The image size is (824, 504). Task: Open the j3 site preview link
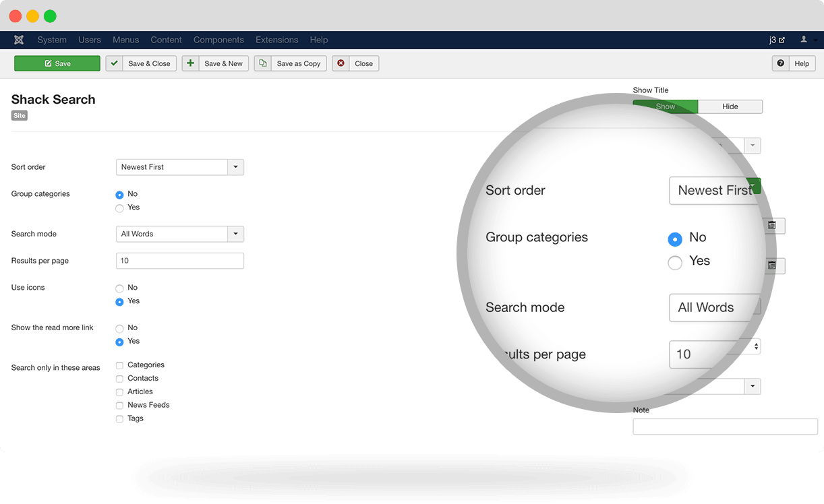[x=777, y=40]
